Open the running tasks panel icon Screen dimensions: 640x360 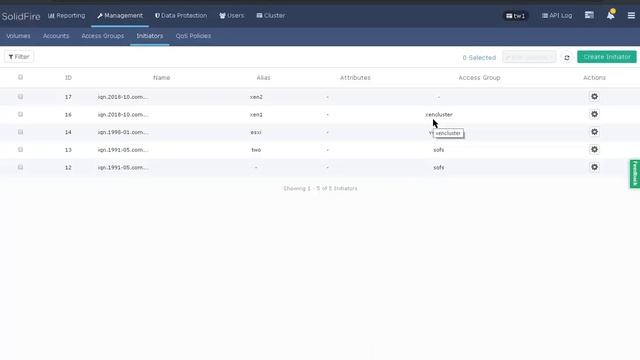click(589, 15)
